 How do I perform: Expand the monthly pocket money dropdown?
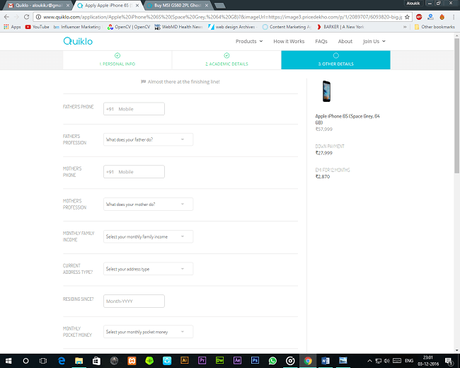(x=148, y=332)
